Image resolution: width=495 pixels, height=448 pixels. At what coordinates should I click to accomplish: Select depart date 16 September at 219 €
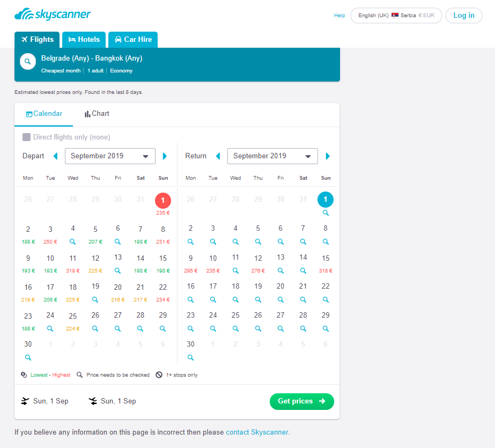[28, 293]
